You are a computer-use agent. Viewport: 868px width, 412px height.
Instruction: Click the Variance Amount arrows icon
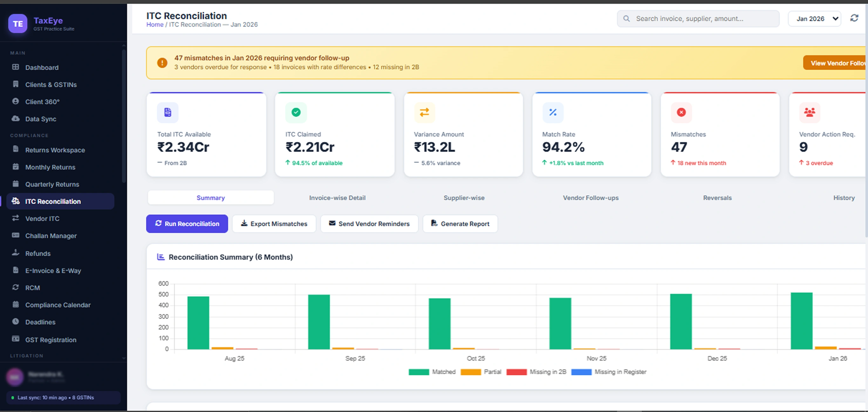[x=424, y=112]
